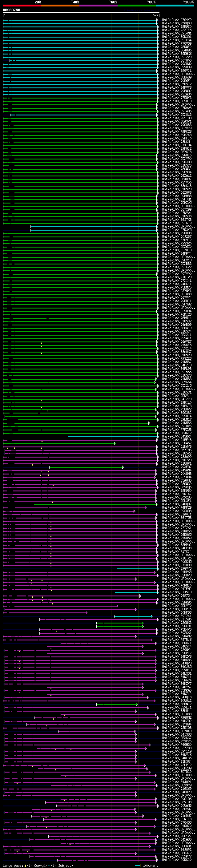The width and height of the screenshot is (197, 868).
Task: Select the UniRef100_Q9XFD7 label
Action: pyautogui.click(x=177, y=467)
